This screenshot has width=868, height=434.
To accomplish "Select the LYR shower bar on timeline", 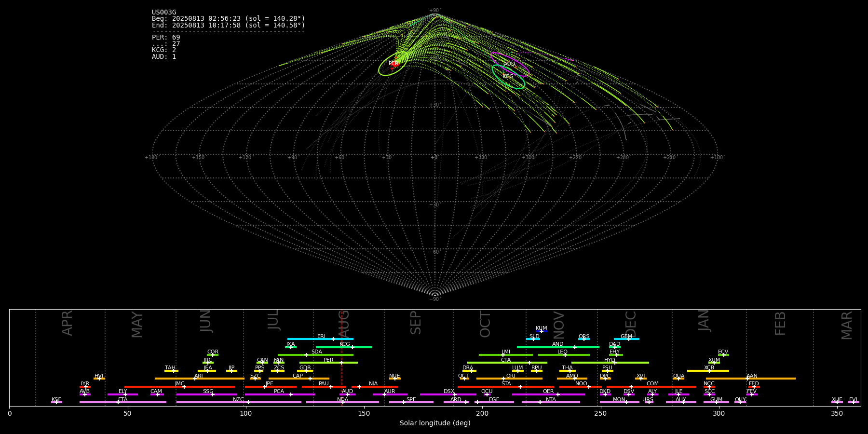I will [x=85, y=387].
